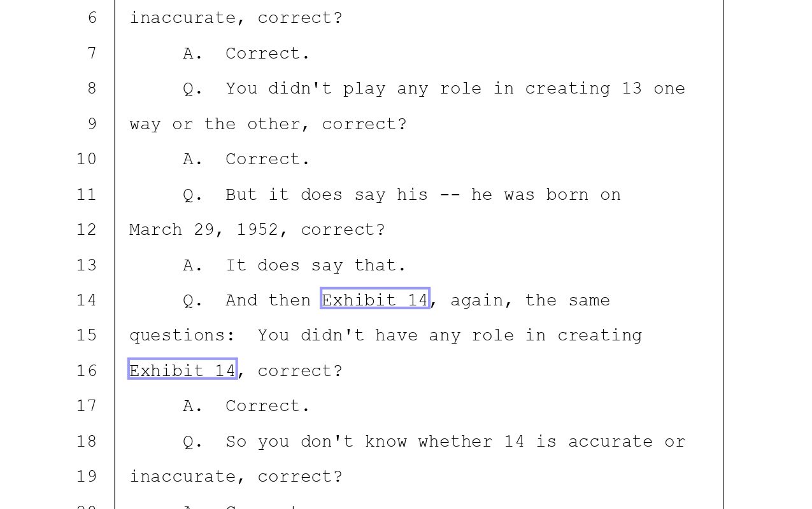Screen dimensions: 812x509
Task: Click the "Correct." answer on line 17
Action: tap(267, 406)
